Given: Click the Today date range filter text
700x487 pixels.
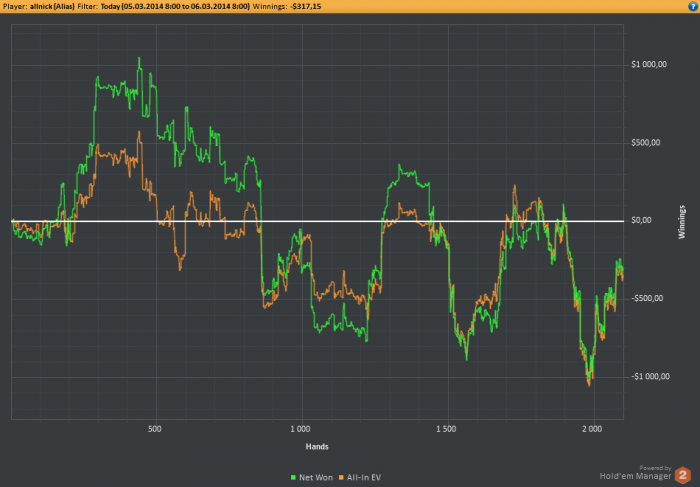Looking at the screenshot, I should pos(175,7).
